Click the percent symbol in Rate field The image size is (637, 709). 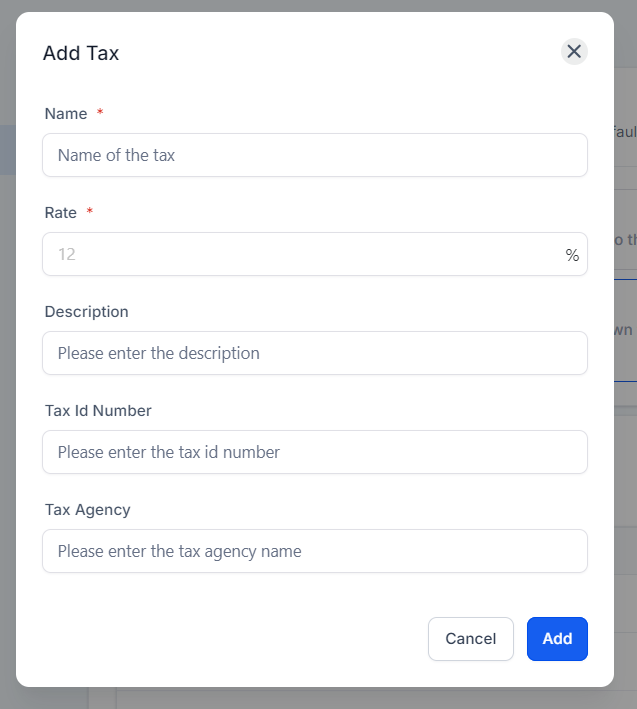pos(572,255)
